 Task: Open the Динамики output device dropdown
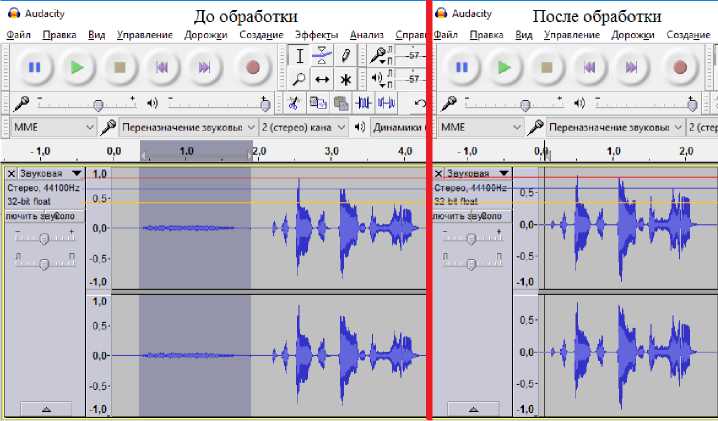pyautogui.click(x=398, y=127)
